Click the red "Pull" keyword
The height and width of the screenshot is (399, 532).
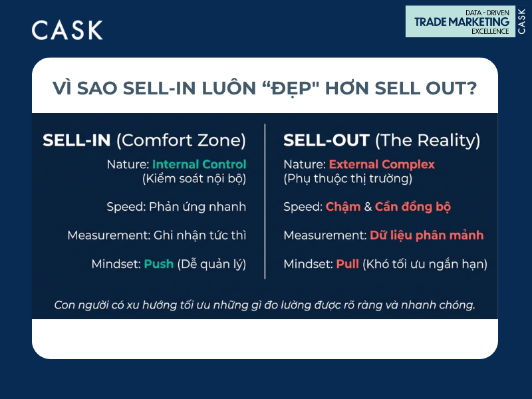tap(347, 264)
